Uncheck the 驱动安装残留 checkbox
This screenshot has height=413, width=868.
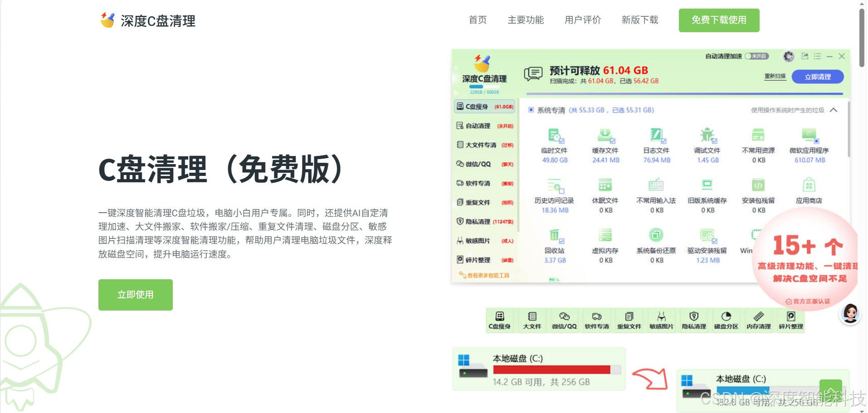tap(714, 241)
